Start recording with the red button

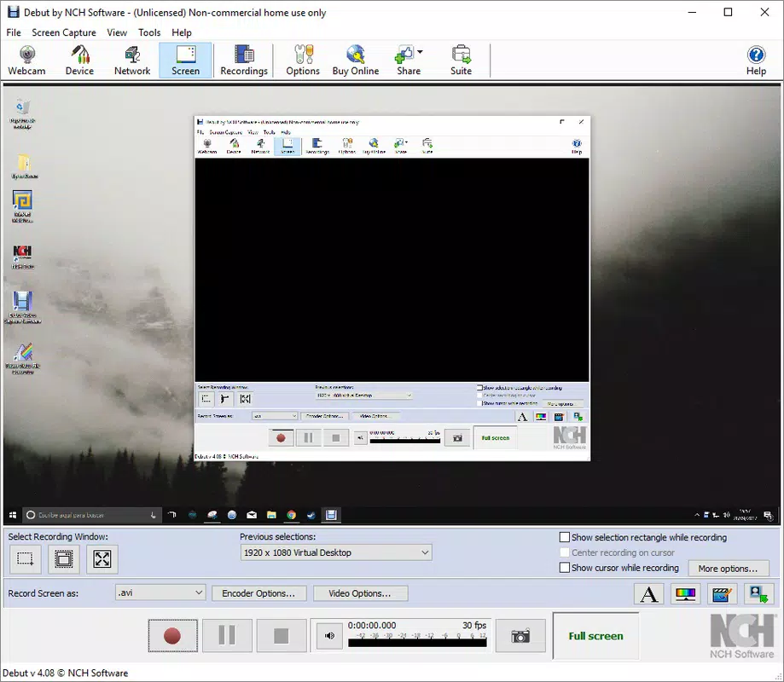(x=172, y=636)
